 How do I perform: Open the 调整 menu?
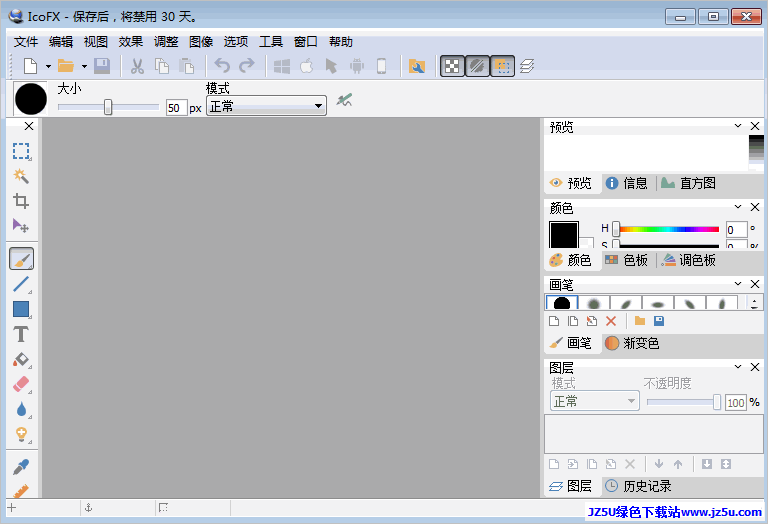[x=166, y=42]
